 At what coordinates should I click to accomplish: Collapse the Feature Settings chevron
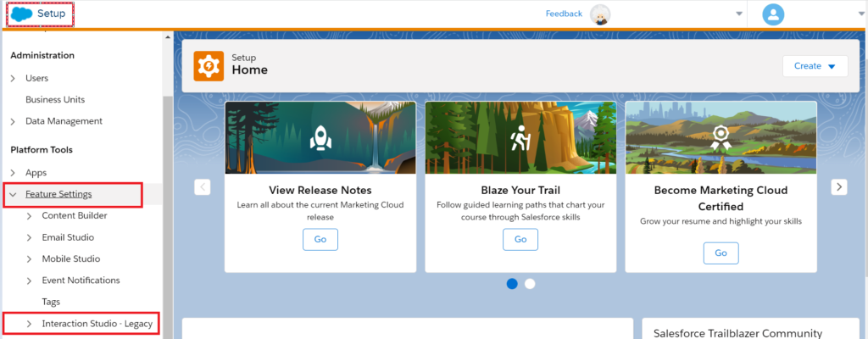coord(13,194)
